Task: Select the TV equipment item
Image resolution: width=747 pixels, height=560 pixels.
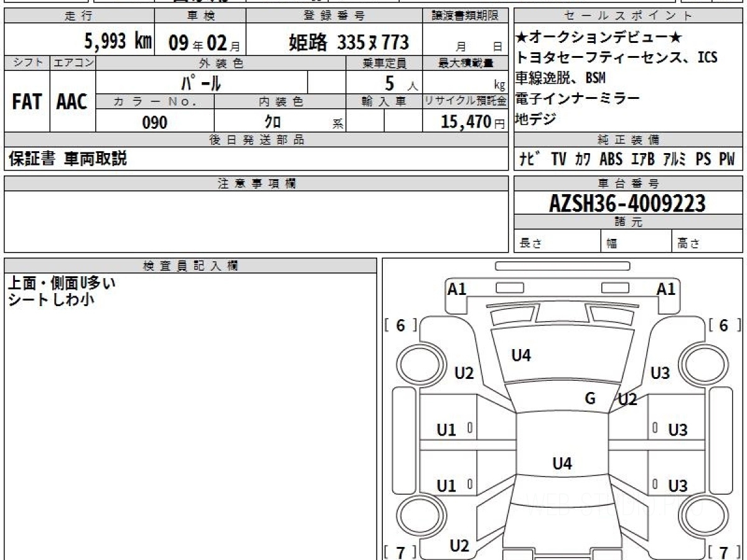Action: coord(558,159)
